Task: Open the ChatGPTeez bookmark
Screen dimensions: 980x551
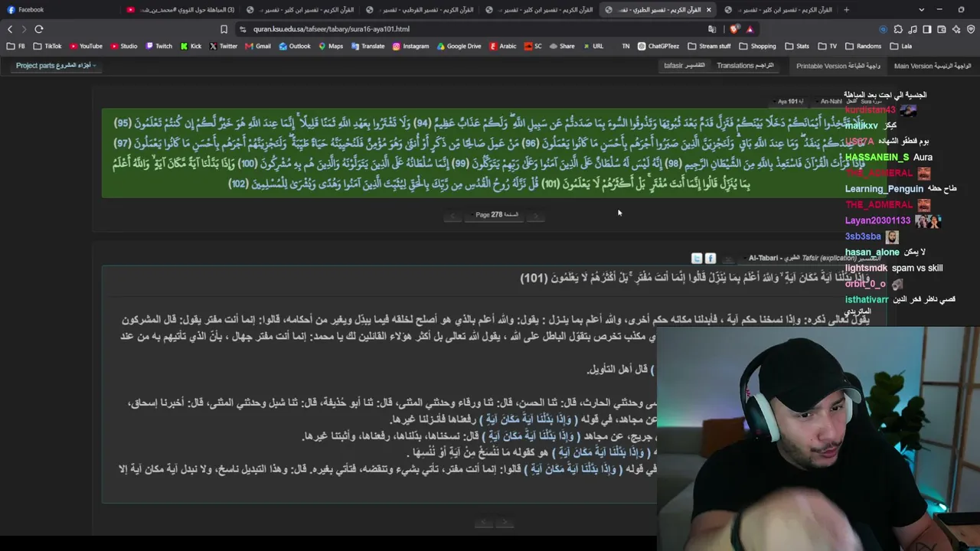Action: point(658,46)
